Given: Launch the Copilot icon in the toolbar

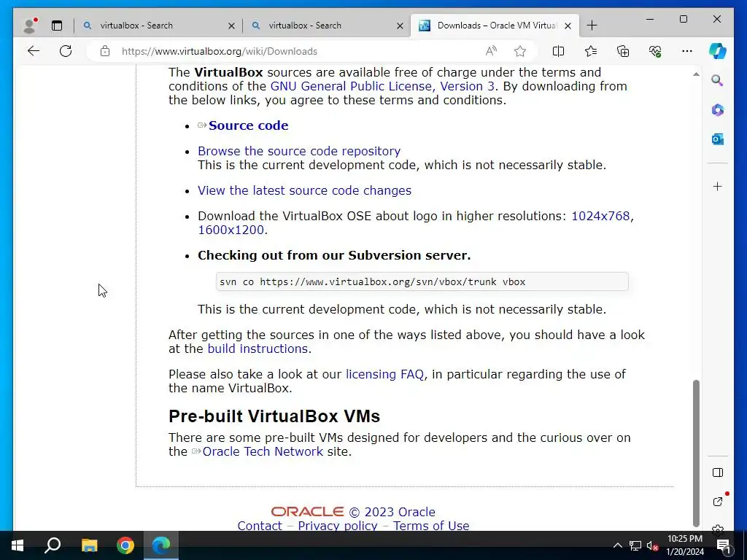Looking at the screenshot, I should pos(718,51).
